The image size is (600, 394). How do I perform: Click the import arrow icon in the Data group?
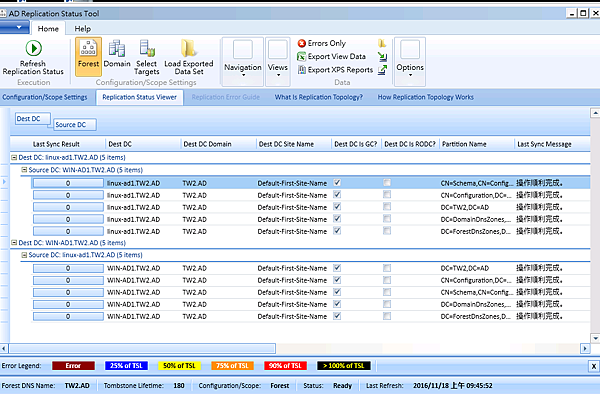(x=382, y=57)
